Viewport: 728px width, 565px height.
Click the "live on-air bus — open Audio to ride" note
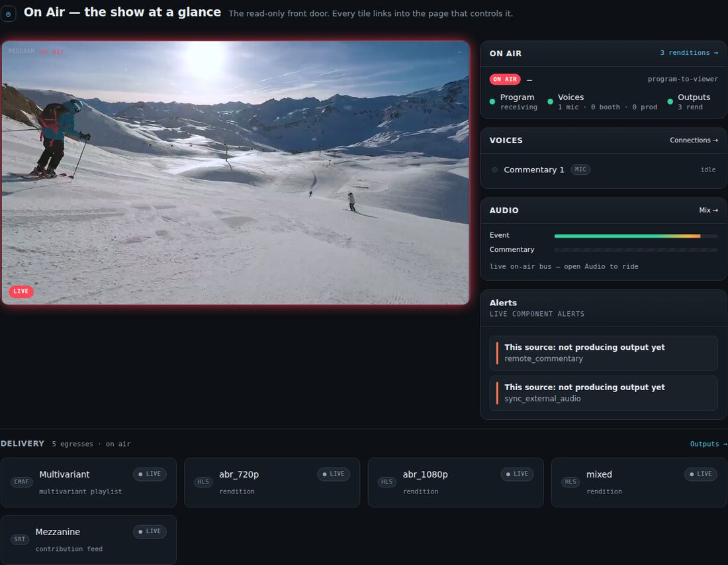point(564,267)
